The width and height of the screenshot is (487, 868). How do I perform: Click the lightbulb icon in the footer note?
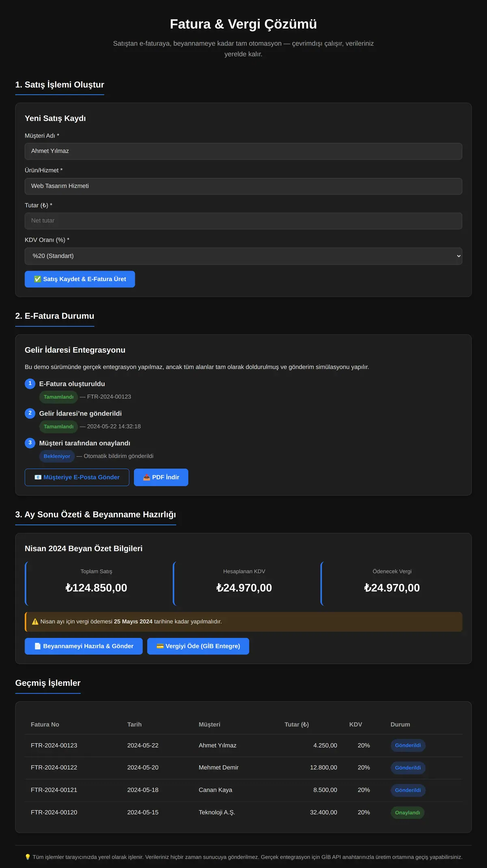[x=28, y=857]
